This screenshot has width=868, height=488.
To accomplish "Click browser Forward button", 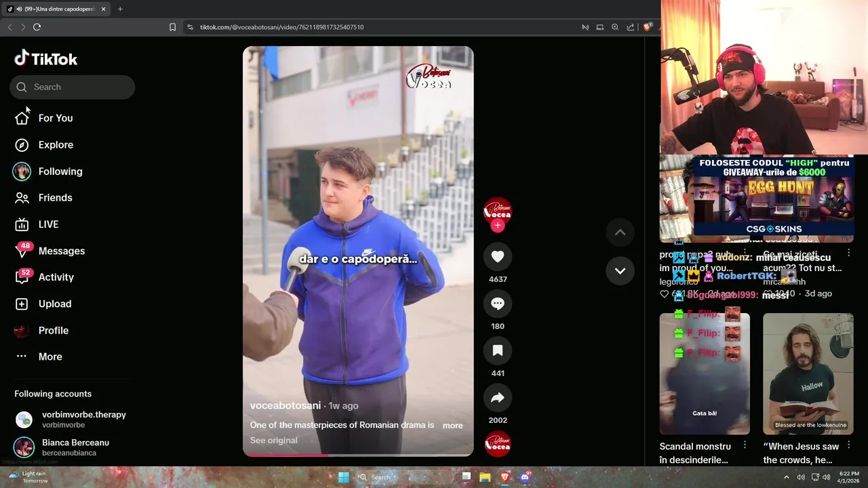I will pyautogui.click(x=23, y=27).
